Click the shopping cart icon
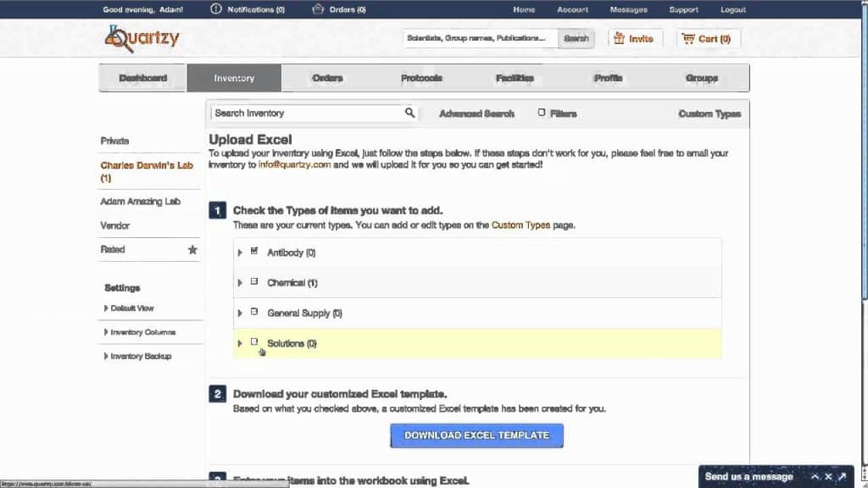Image resolution: width=868 pixels, height=488 pixels. click(688, 38)
